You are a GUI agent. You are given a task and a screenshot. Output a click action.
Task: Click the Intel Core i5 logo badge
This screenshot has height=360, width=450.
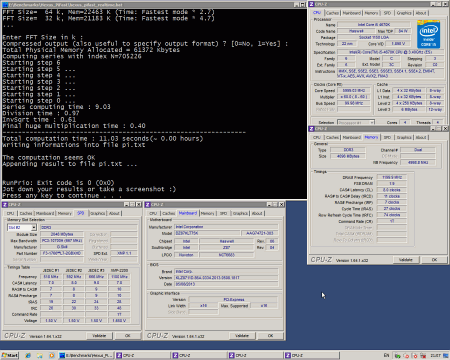(x=428, y=34)
